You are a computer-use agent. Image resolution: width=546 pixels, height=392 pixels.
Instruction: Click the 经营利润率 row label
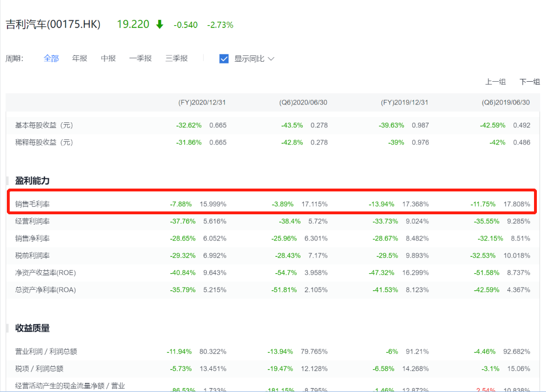[x=33, y=221]
